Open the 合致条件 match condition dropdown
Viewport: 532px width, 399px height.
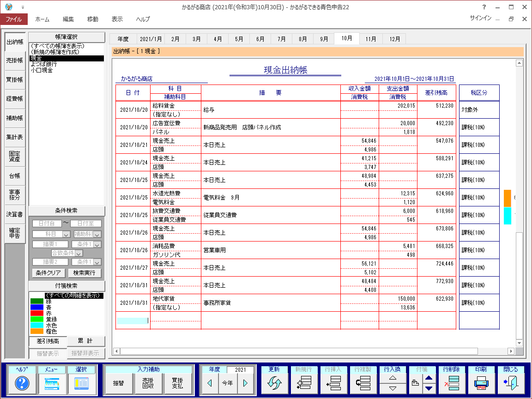(x=79, y=254)
